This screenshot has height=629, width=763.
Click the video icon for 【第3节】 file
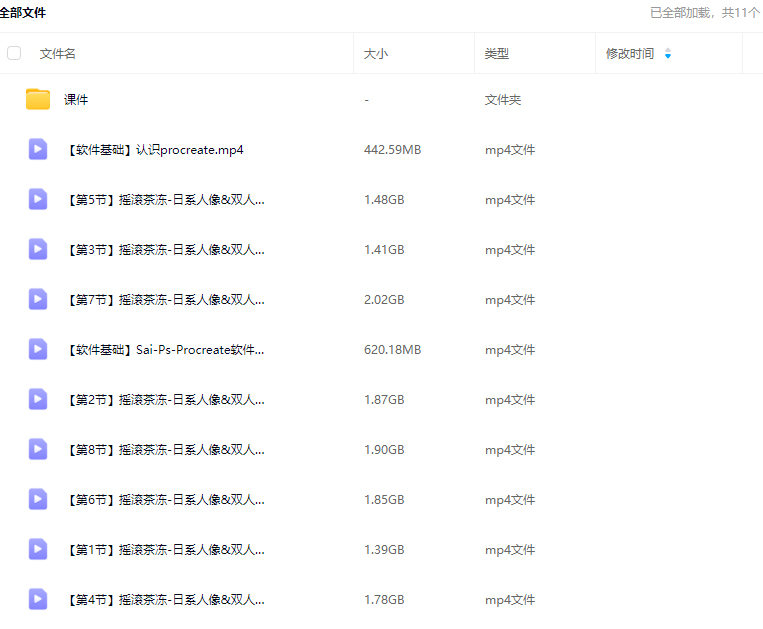[38, 249]
